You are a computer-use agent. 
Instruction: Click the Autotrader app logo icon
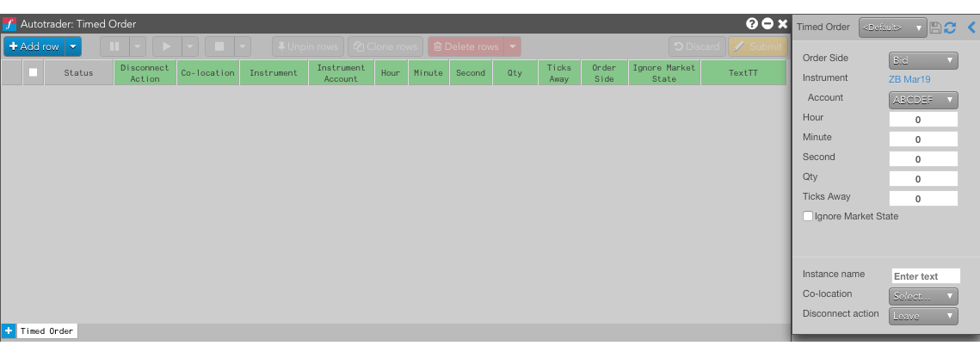click(9, 24)
